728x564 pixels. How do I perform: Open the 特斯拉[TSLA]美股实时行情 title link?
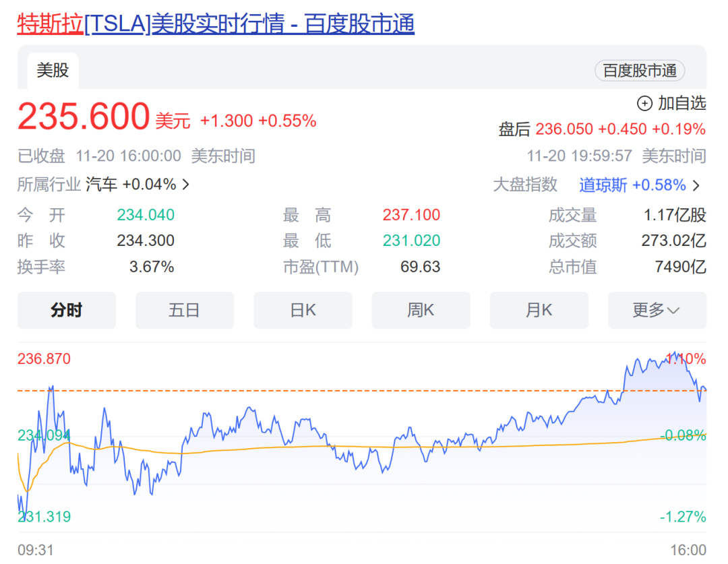tap(216, 24)
